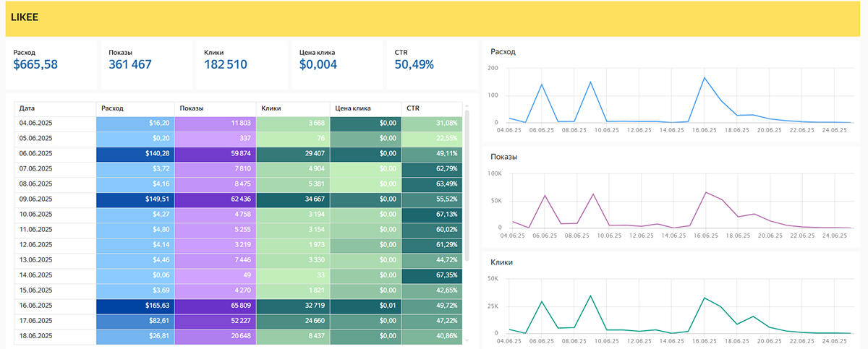Click impressions cell 49
Image resolution: width=868 pixels, height=349 pixels.
[x=215, y=275]
